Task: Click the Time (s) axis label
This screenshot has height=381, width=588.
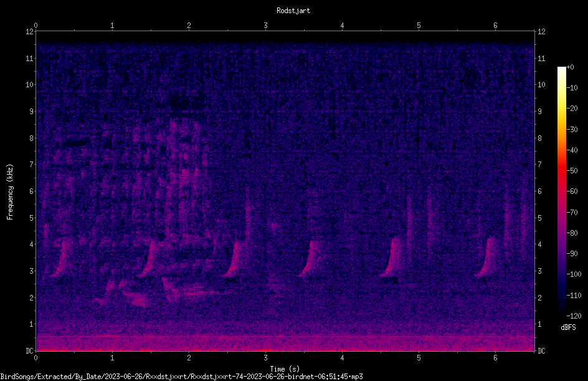Action: [x=285, y=369]
